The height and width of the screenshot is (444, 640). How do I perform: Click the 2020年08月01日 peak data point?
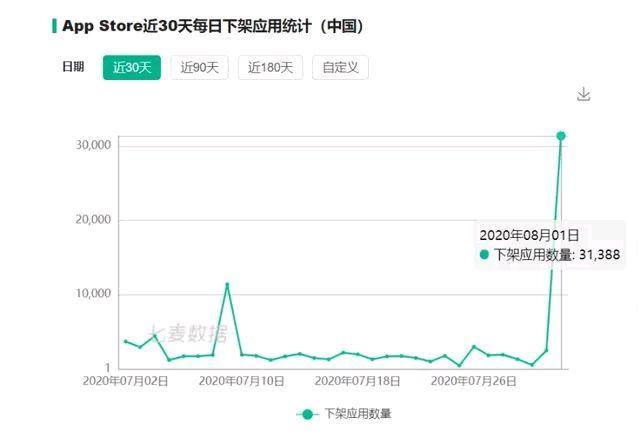pyautogui.click(x=561, y=135)
